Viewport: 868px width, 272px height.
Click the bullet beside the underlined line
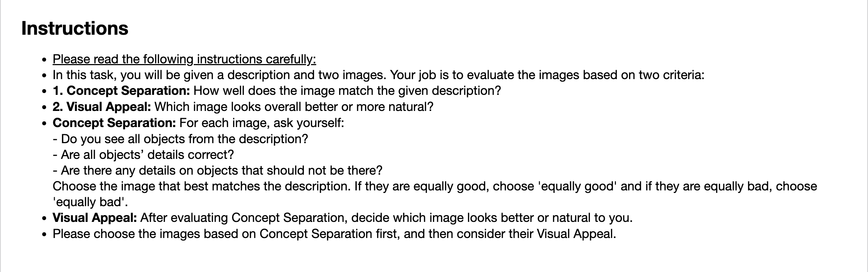[x=44, y=60]
